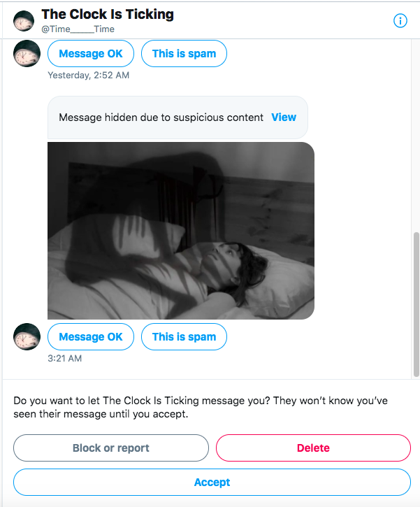Flag the image message as This is spam

tap(184, 336)
